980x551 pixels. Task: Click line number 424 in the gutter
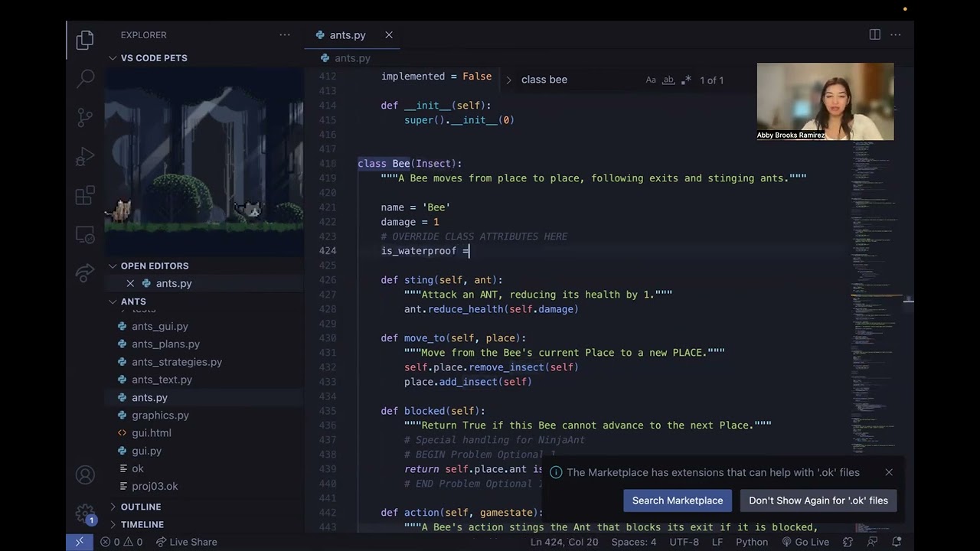[x=327, y=251]
